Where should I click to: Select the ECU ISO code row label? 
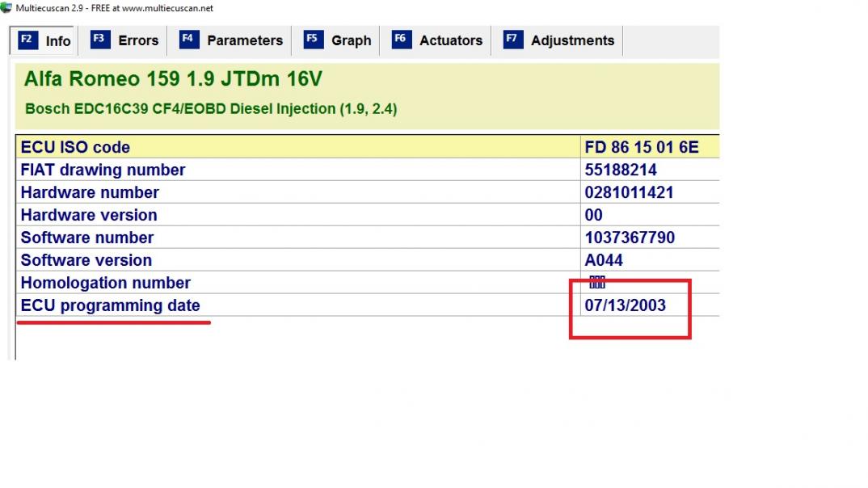(x=75, y=147)
